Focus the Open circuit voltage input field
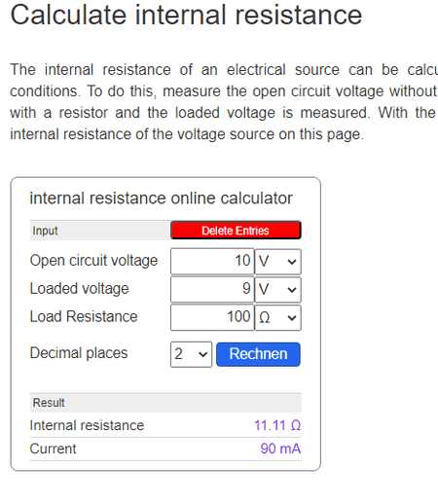The width and height of the screenshot is (438, 504). tap(212, 261)
